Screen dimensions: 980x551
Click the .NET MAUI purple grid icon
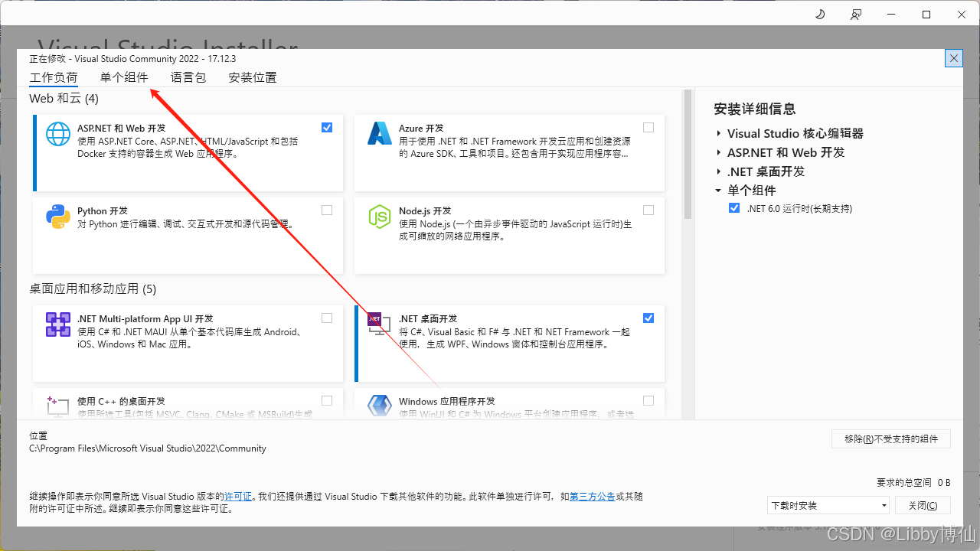click(58, 324)
